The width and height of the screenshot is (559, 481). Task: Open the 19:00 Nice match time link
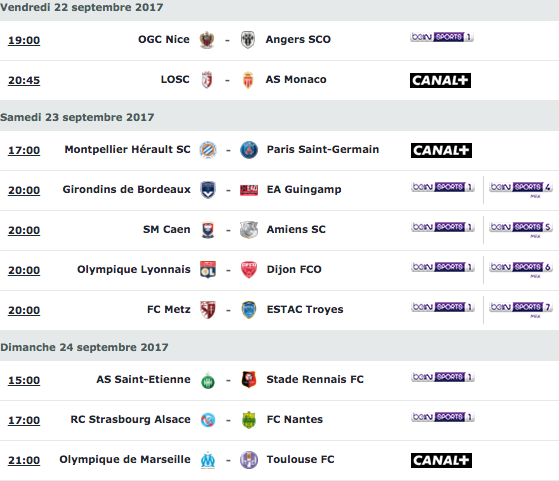click(x=24, y=40)
